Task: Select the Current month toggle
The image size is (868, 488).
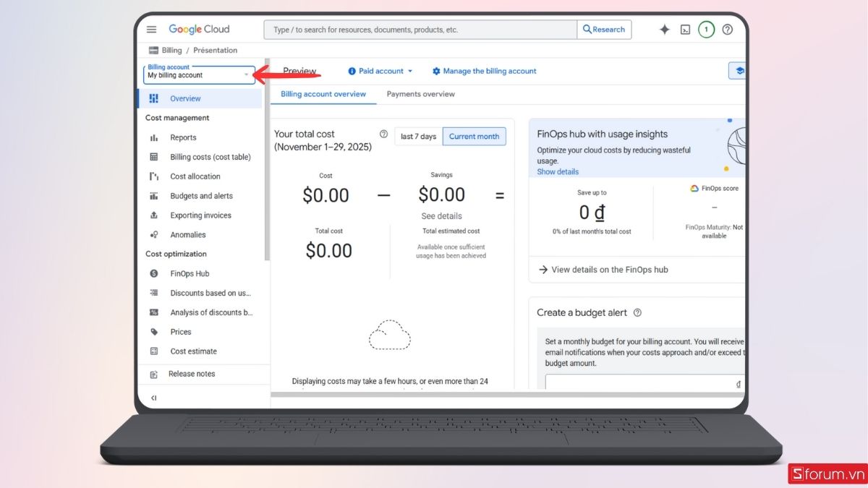Action: pos(474,137)
